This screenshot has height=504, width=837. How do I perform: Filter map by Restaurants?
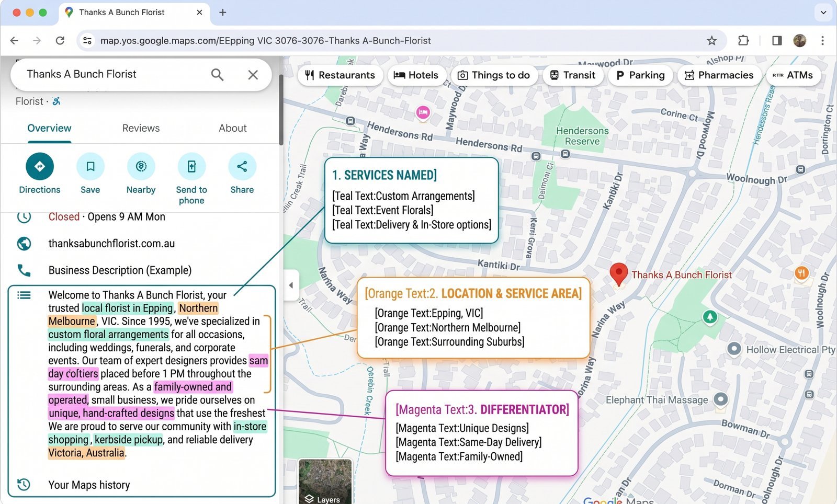pos(340,75)
